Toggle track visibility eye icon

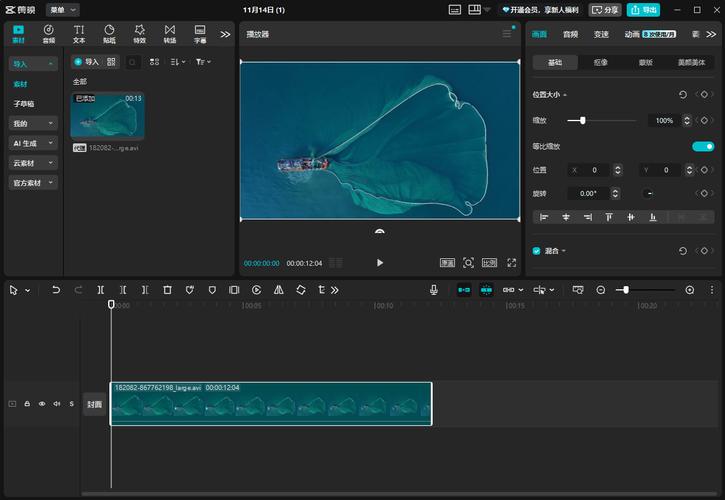tap(42, 404)
